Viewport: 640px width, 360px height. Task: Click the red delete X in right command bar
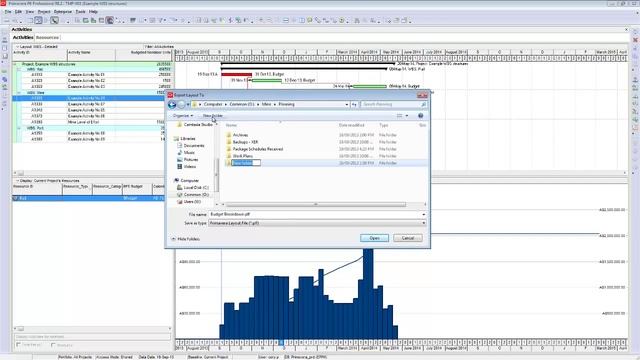pyautogui.click(x=636, y=40)
